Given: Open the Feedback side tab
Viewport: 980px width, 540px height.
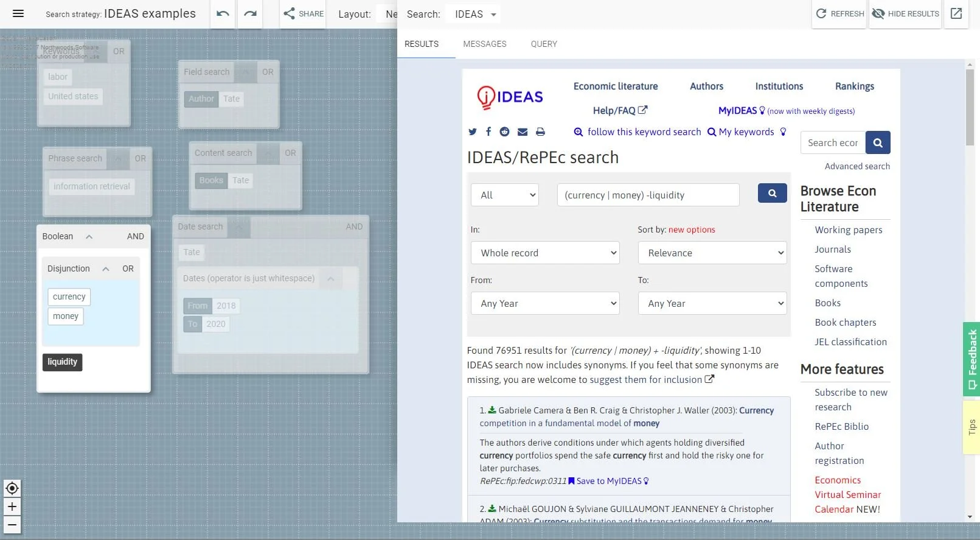Looking at the screenshot, I should (971, 359).
